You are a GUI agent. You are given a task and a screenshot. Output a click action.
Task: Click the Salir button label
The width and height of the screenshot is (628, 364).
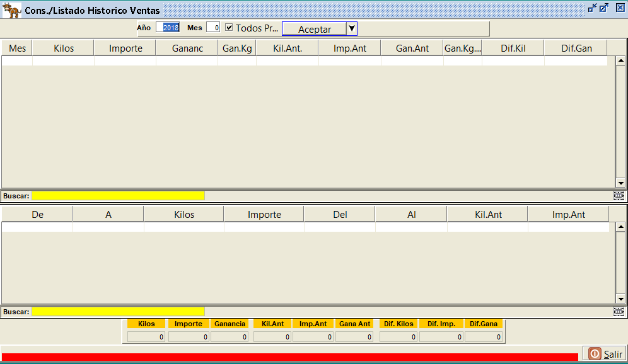[613, 355]
